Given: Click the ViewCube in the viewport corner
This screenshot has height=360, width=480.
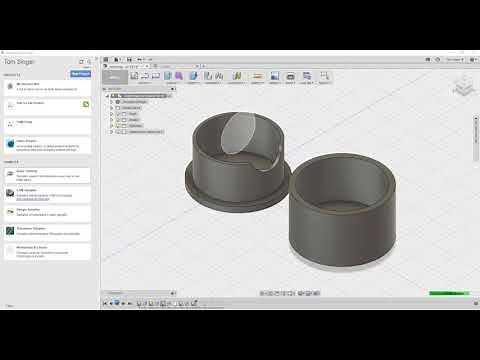Looking at the screenshot, I should tap(464, 85).
